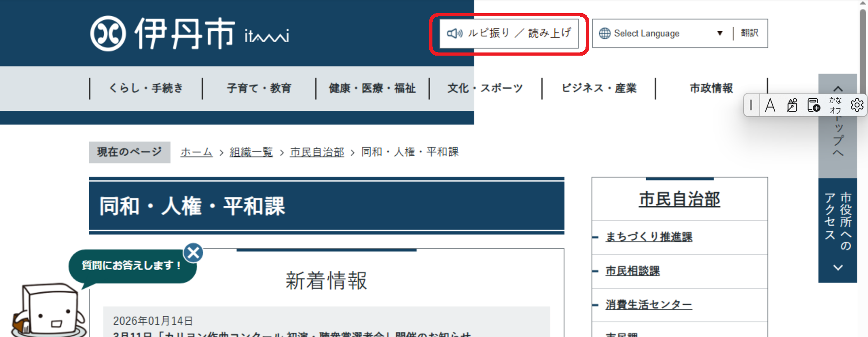The height and width of the screenshot is (337, 868).
Task: Click the 翻訳 translate button
Action: coord(749,33)
